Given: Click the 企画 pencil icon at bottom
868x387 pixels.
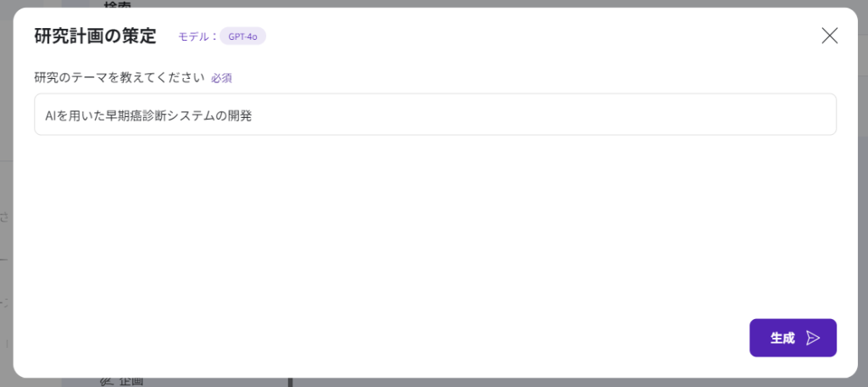Looking at the screenshot, I should (x=106, y=381).
